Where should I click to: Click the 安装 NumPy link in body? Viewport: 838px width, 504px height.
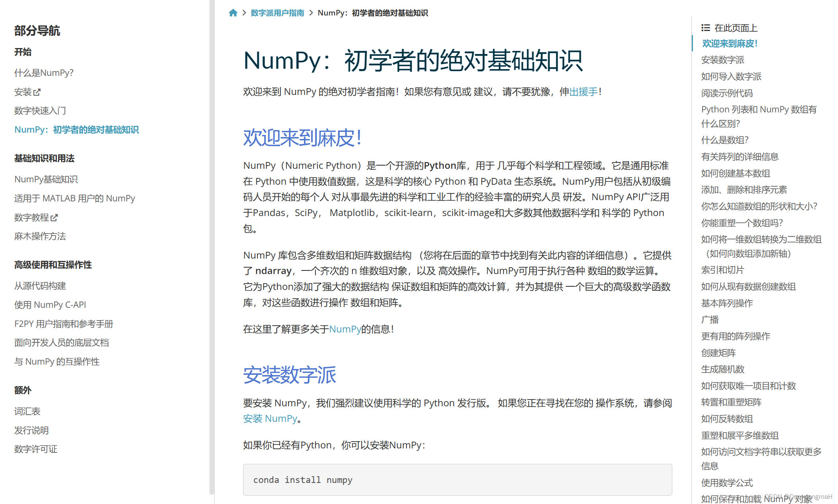(x=270, y=419)
